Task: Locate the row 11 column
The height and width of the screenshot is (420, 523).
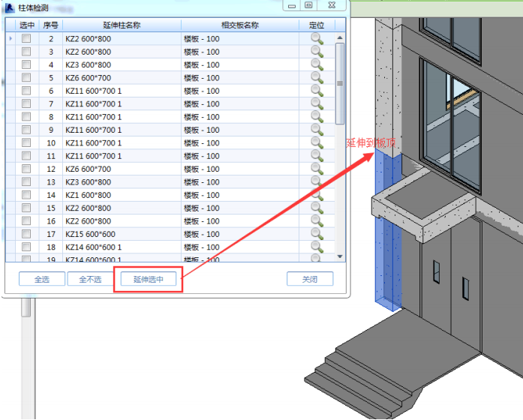Action: (317, 156)
